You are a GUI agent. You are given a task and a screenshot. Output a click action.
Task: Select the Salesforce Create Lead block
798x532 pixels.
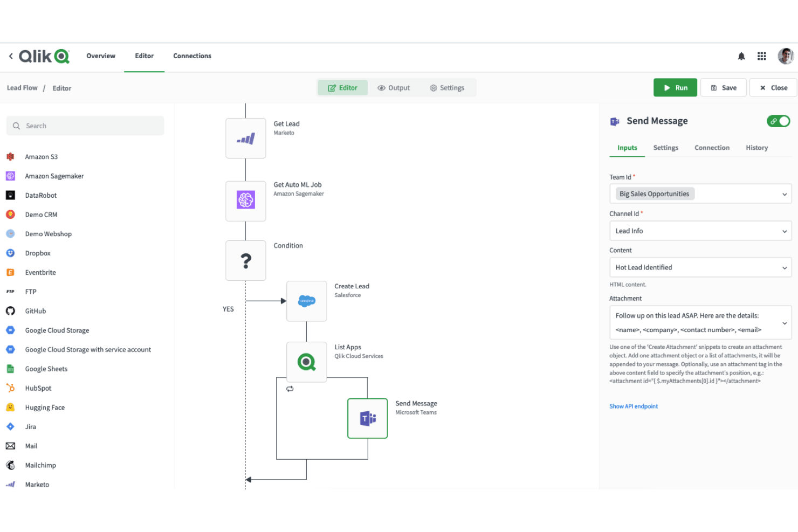[307, 301]
